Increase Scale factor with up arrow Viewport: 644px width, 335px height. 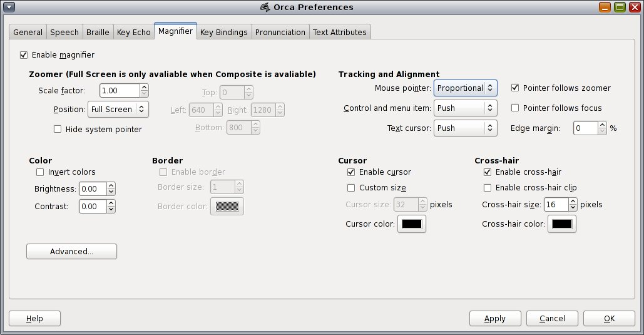[x=144, y=87]
